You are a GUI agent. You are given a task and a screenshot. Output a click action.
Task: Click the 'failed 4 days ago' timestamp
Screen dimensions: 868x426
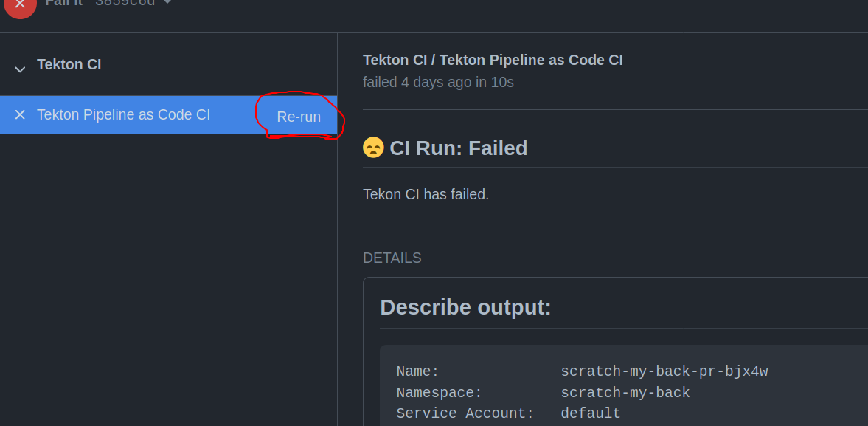[x=438, y=82]
